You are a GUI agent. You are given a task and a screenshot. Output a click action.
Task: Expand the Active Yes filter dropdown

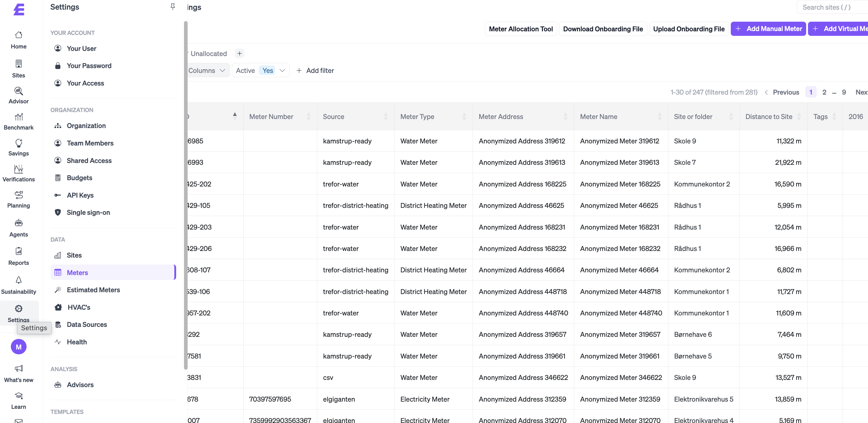[x=282, y=70]
